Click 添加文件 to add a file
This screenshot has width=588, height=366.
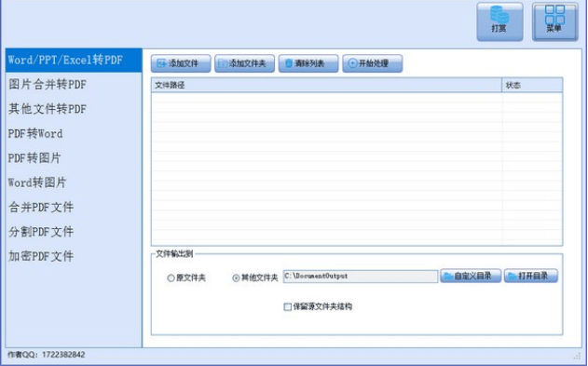[x=181, y=63]
